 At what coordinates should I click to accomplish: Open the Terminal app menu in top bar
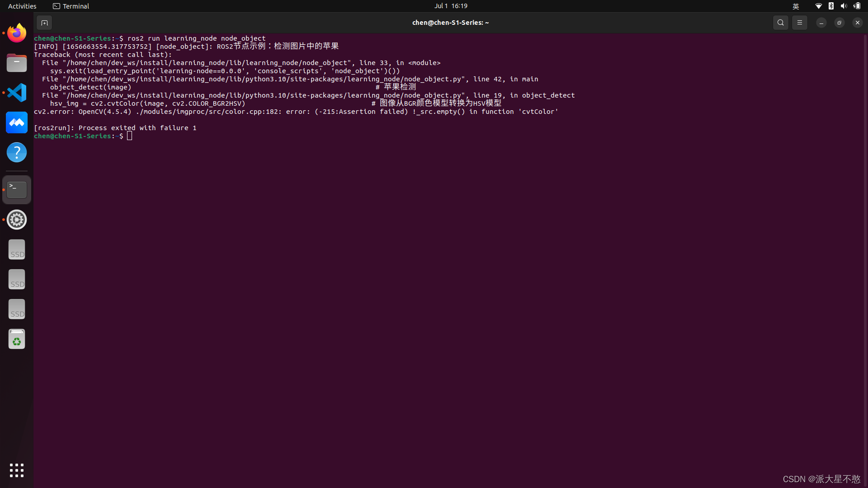tap(71, 6)
